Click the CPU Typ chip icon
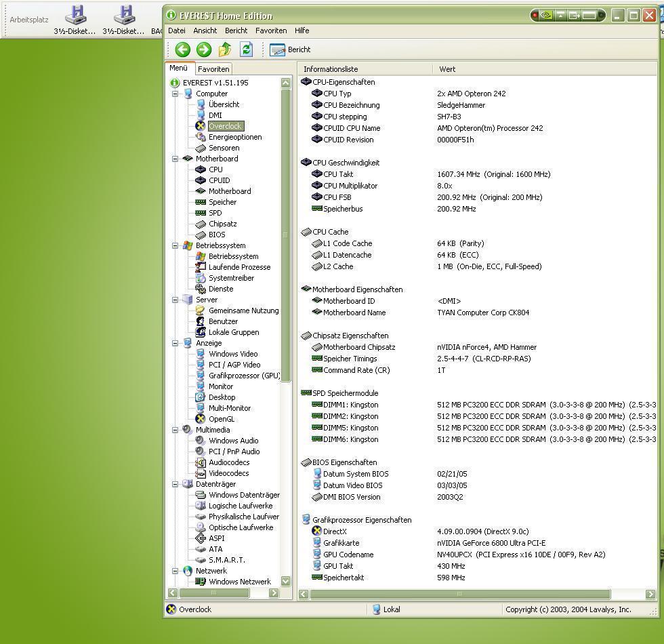The image size is (664, 644). coord(317,93)
